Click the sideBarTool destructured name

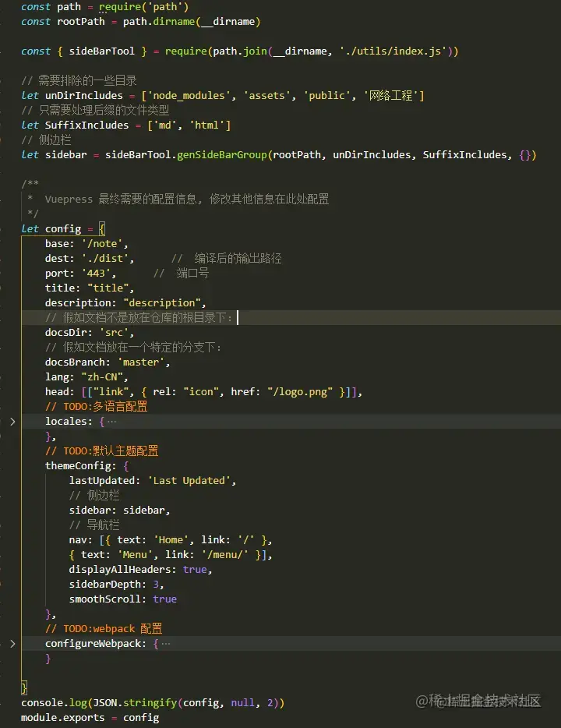tap(101, 51)
